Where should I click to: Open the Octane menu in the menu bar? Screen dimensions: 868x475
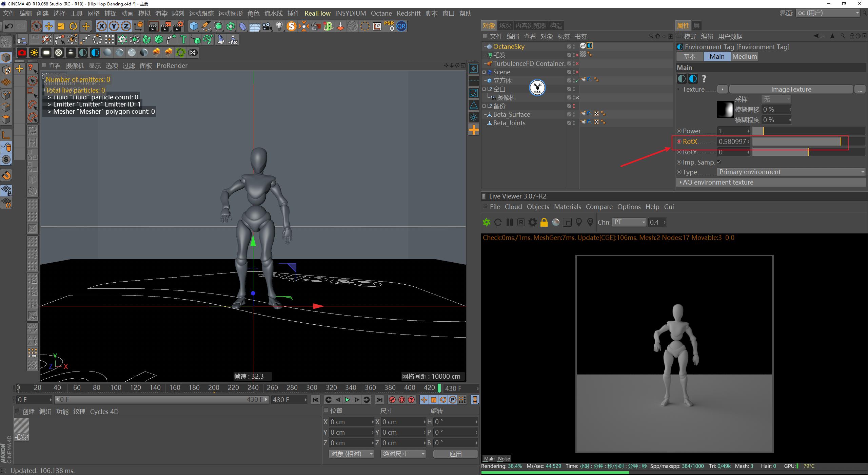381,13
